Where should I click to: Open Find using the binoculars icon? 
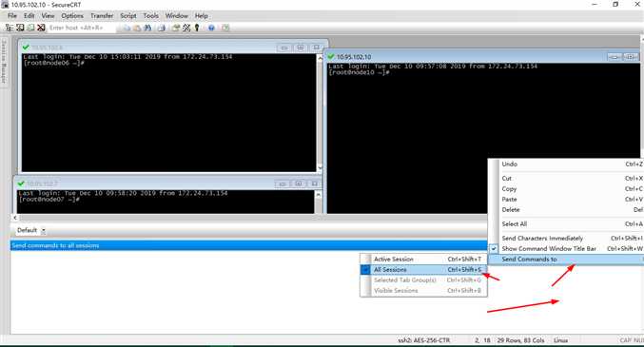[147, 28]
